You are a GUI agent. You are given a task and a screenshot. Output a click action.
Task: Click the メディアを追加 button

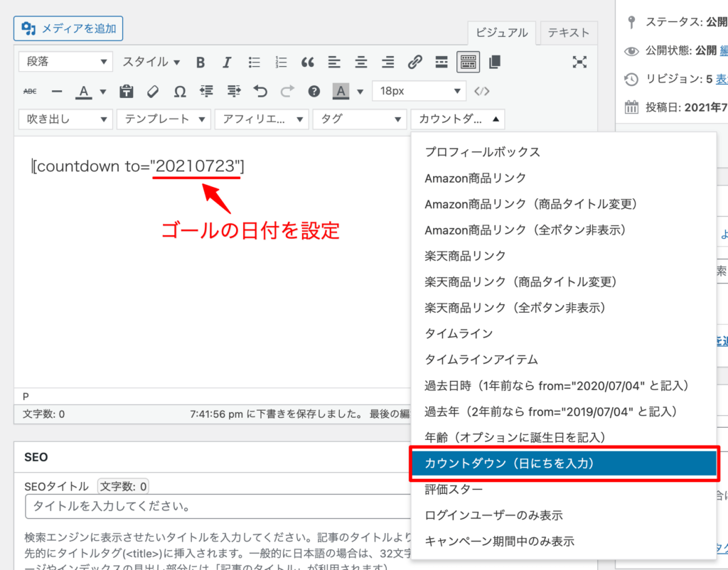[68, 28]
